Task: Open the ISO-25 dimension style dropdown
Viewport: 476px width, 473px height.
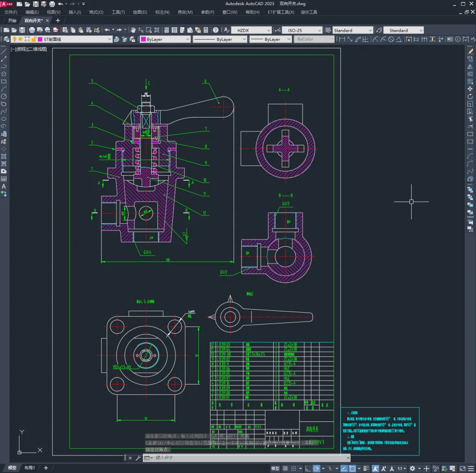Action: (x=302, y=30)
